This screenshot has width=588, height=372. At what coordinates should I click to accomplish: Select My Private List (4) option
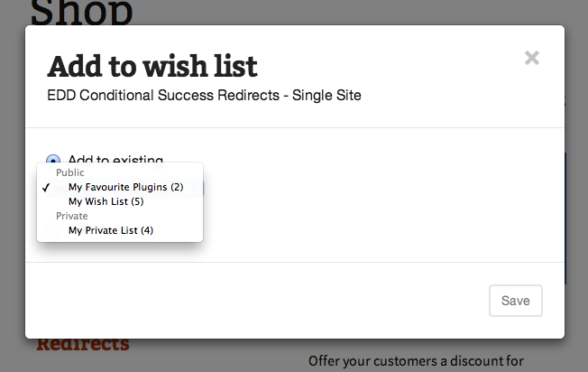[111, 230]
